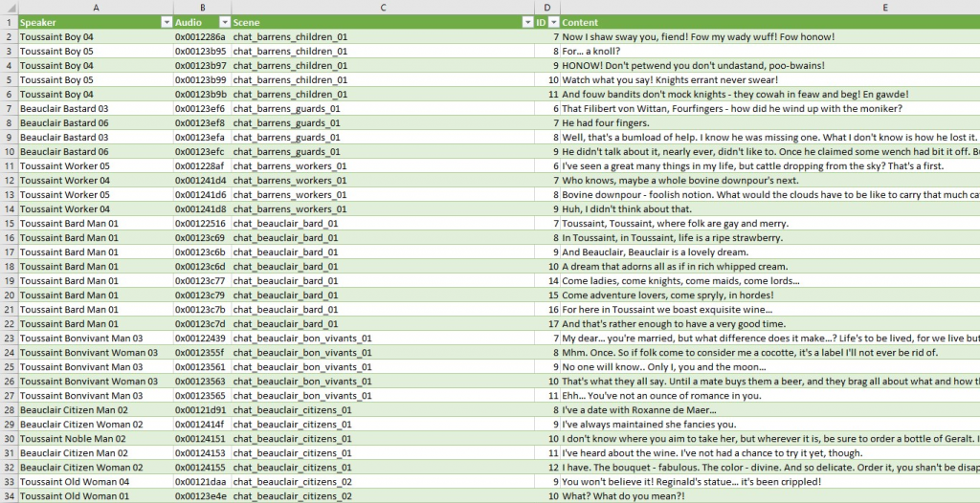The width and height of the screenshot is (980, 503).
Task: Select 'Huh, I didn't think about that.' cell
Action: click(770, 209)
